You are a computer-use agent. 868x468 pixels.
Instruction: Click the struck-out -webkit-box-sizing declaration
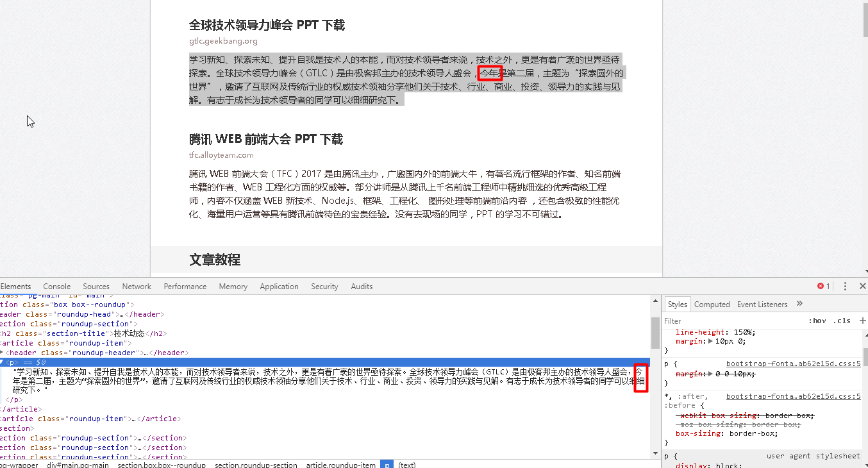click(x=744, y=415)
